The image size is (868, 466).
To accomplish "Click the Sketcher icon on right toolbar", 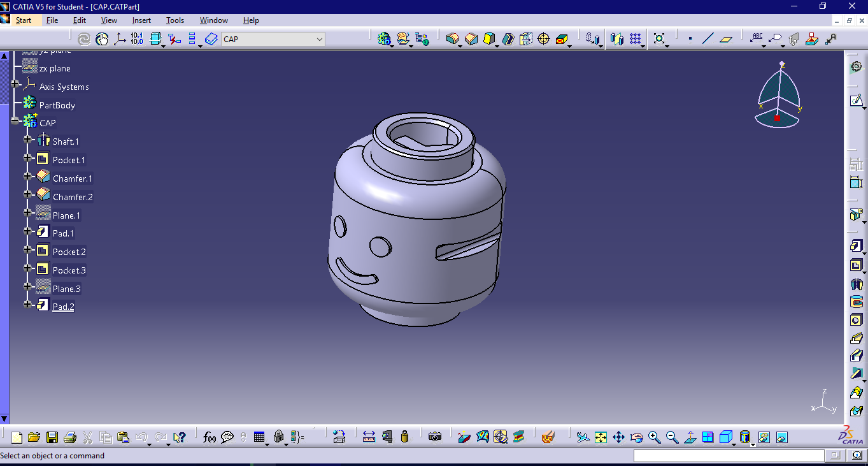I will click(857, 101).
